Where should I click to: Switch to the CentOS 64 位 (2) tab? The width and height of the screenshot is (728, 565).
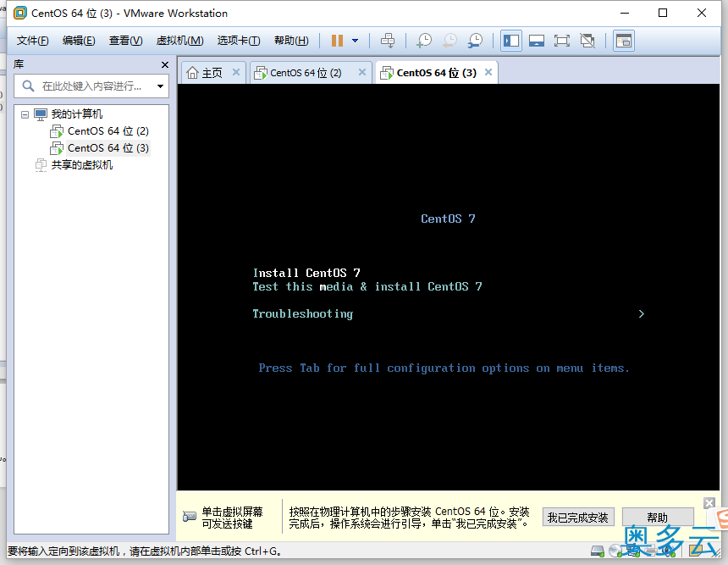click(306, 73)
